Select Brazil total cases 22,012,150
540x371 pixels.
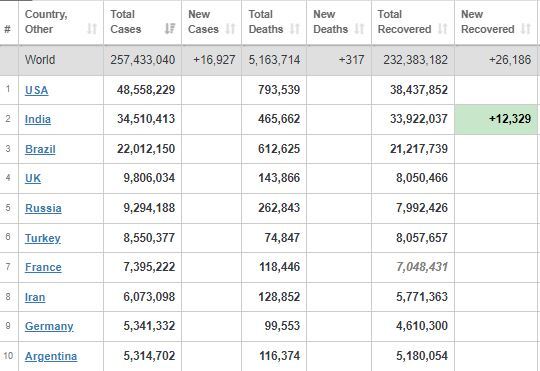click(x=146, y=149)
